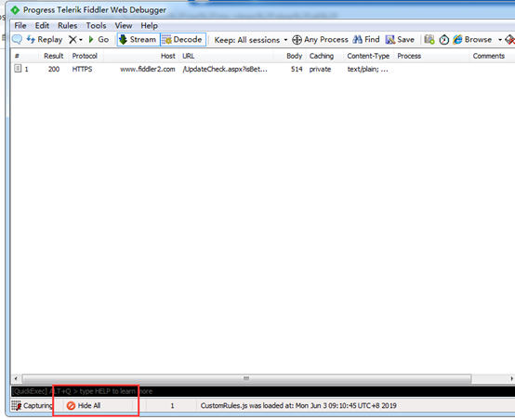The height and width of the screenshot is (420, 515).
Task: Sort by the Process column header
Action: tap(431, 56)
